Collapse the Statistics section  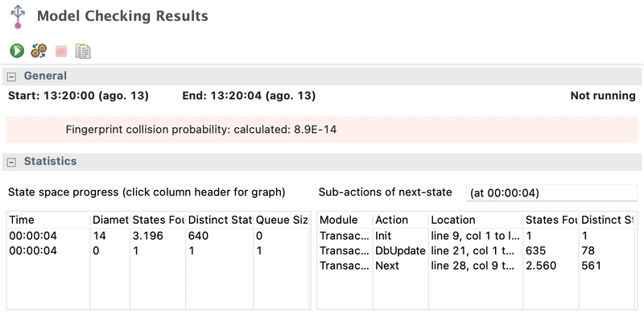pos(12,162)
